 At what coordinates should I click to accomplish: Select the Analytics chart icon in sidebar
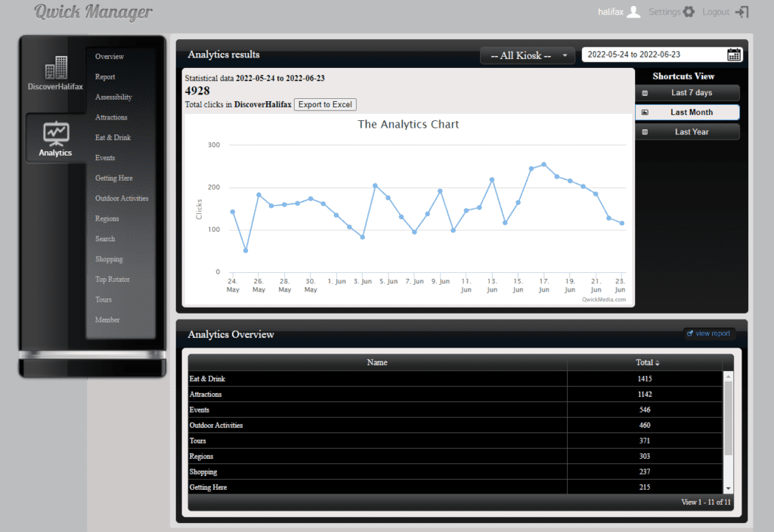(54, 135)
